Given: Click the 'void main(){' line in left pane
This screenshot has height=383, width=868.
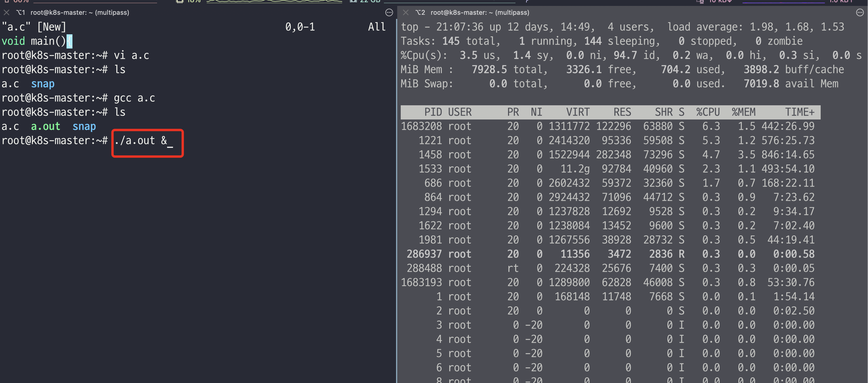Looking at the screenshot, I should click(x=36, y=41).
